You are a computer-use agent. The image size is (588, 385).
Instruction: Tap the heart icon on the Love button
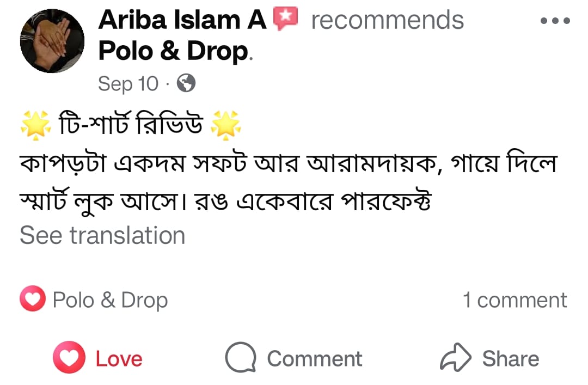69,358
